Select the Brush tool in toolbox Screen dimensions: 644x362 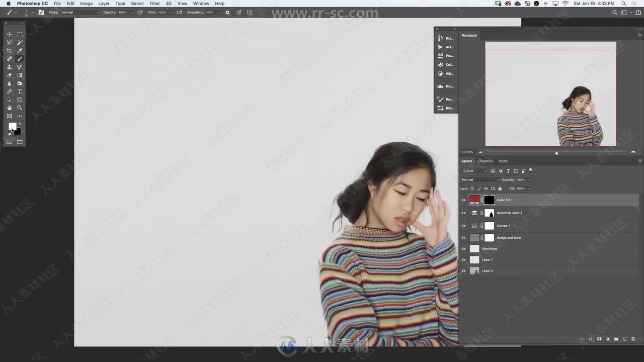[x=20, y=59]
